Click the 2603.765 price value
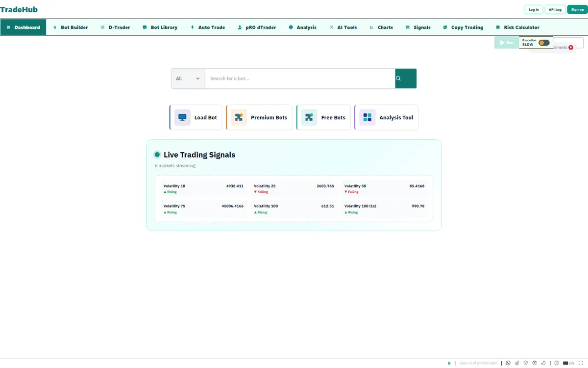This screenshot has height=368, width=588. click(x=325, y=186)
